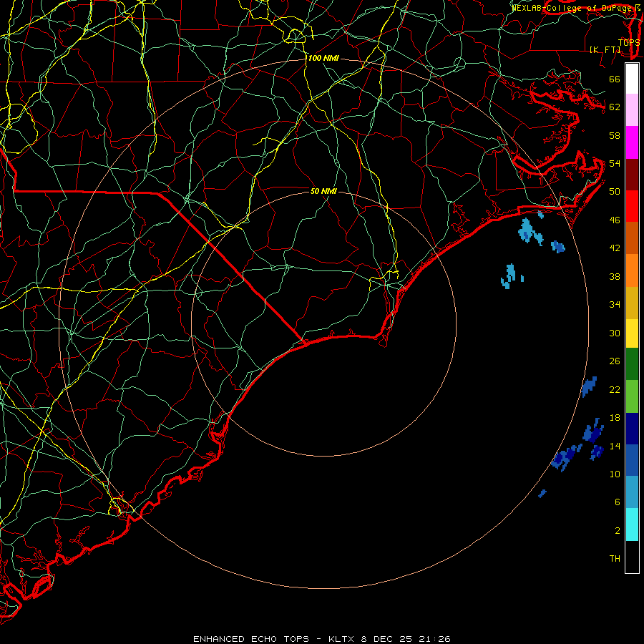Select the gold legend swatch
The image size is (644, 644).
[632, 303]
